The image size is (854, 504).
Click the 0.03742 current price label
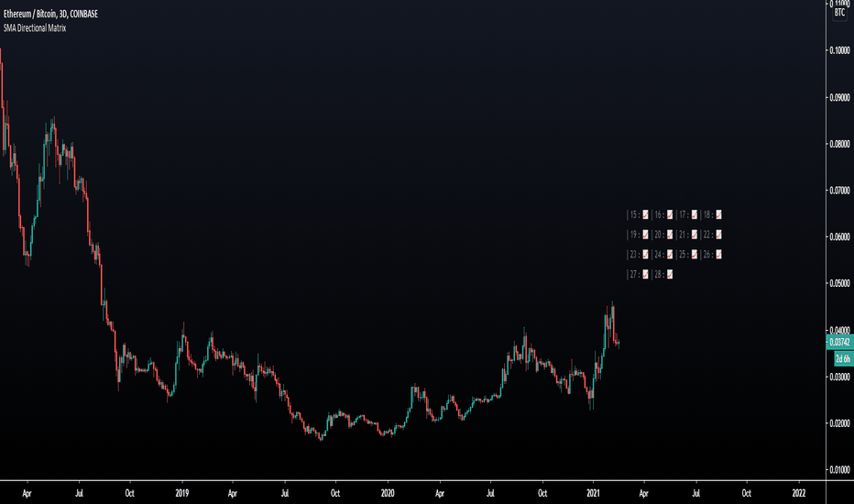pyautogui.click(x=840, y=342)
